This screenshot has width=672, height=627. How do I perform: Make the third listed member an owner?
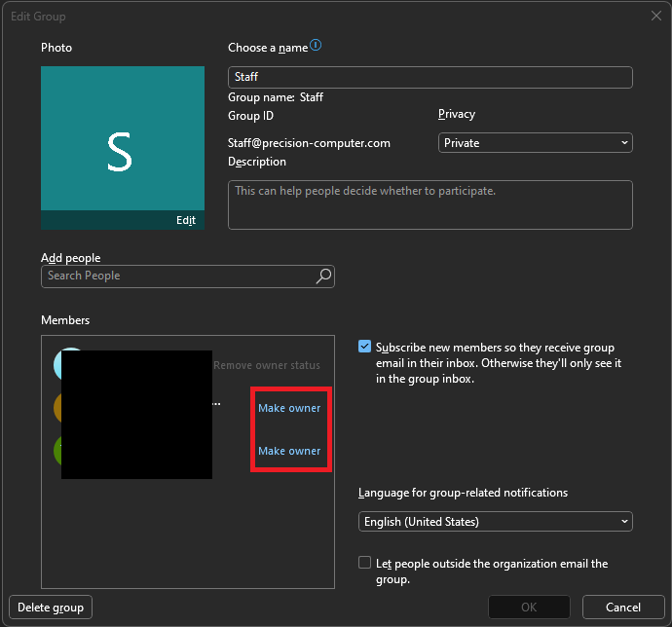(x=288, y=451)
